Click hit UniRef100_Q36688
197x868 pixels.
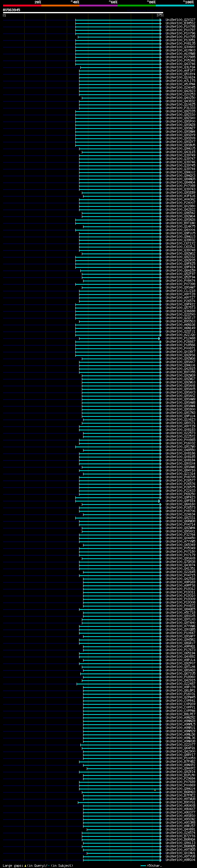coord(180,311)
